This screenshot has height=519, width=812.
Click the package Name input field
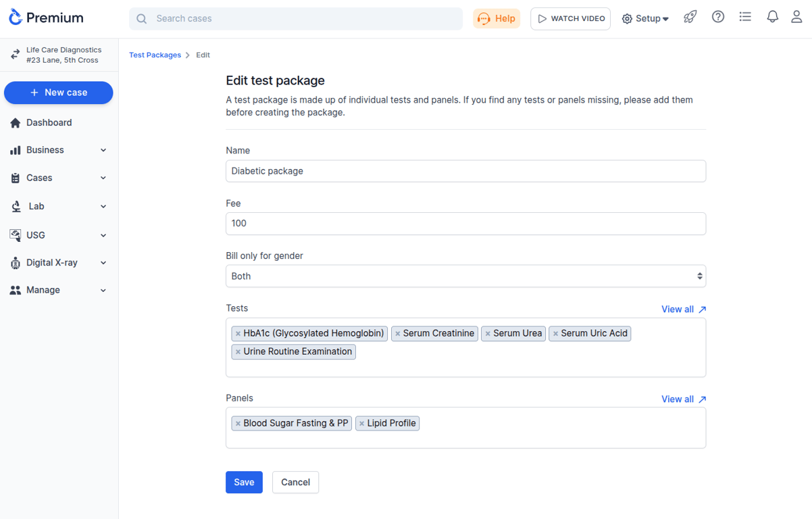click(x=465, y=171)
